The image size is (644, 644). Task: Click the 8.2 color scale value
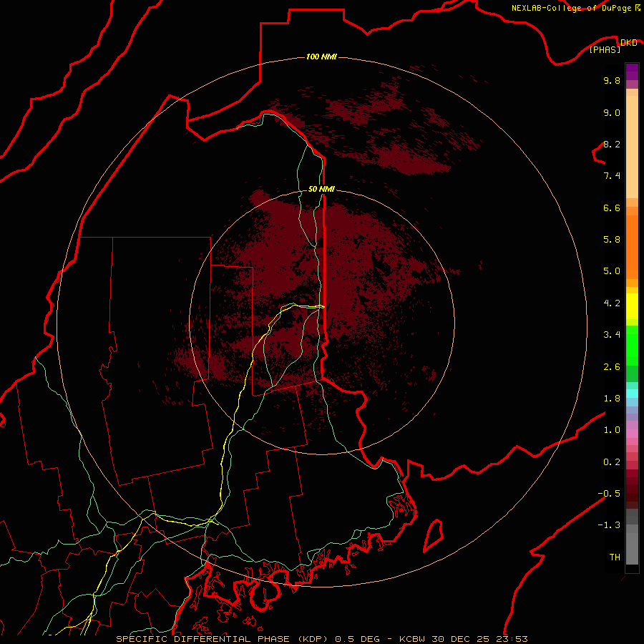pos(612,144)
